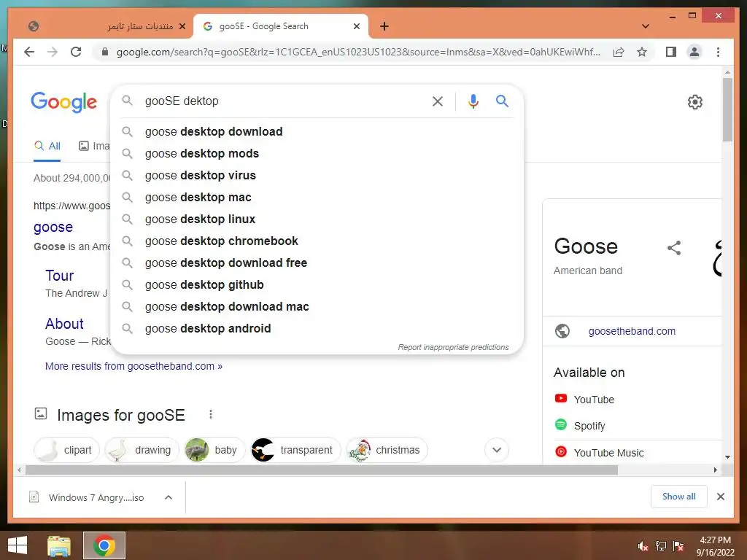Open Google quick settings gear
This screenshot has height=560, width=747.
(695, 102)
